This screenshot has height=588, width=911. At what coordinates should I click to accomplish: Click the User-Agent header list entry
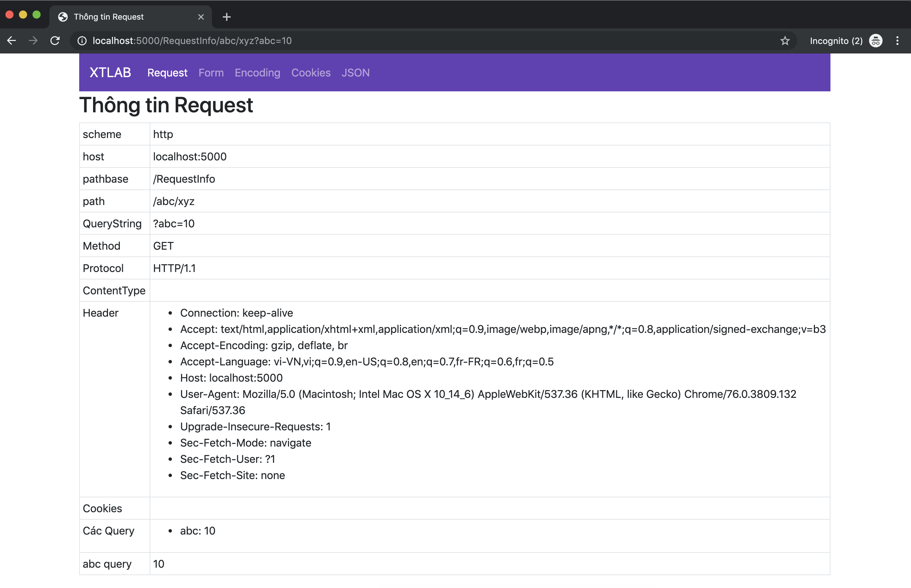[x=488, y=394]
